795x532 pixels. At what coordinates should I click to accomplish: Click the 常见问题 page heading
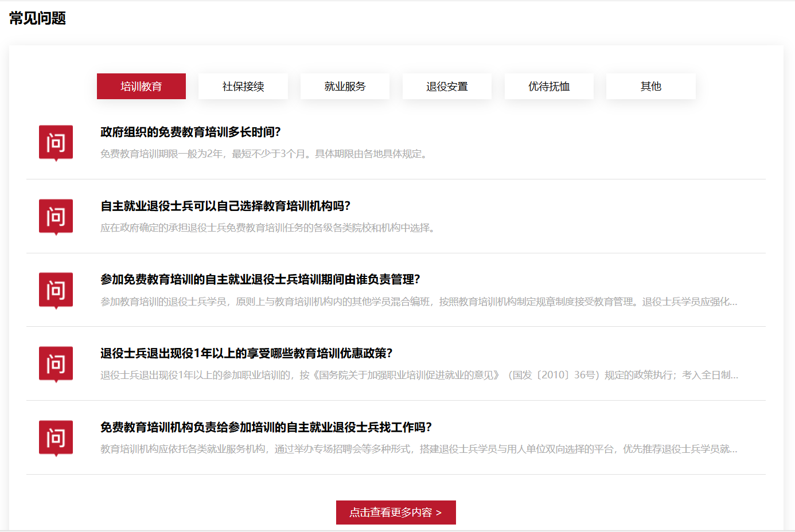coord(36,18)
